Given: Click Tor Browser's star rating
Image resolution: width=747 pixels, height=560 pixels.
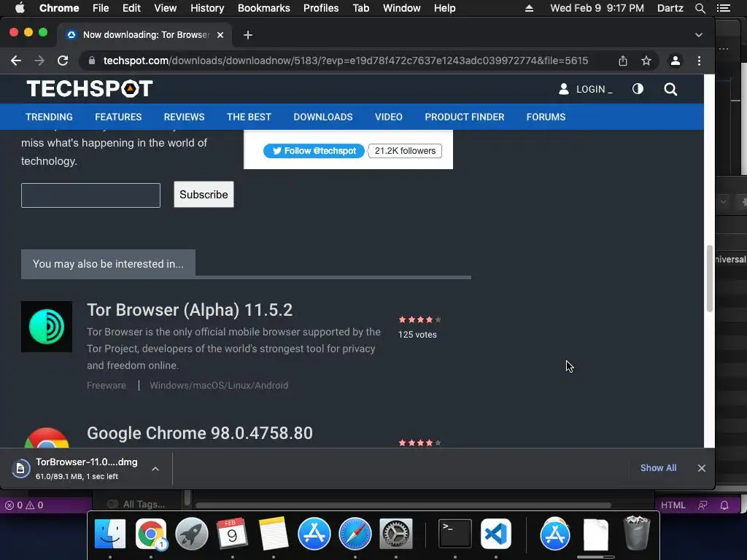Looking at the screenshot, I should coord(419,319).
